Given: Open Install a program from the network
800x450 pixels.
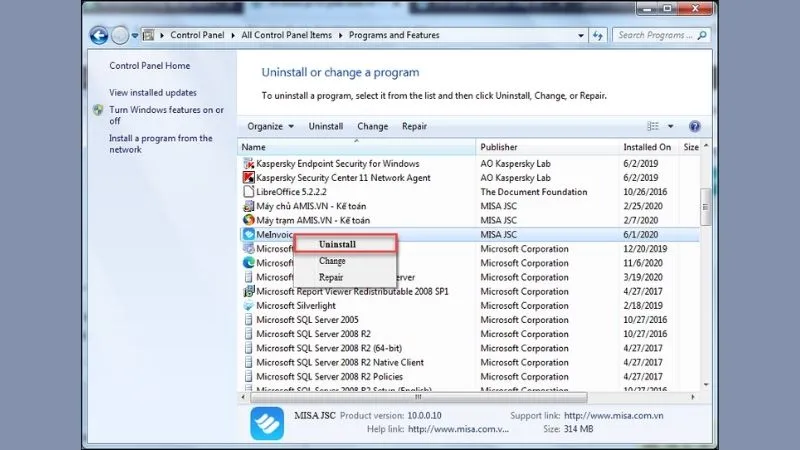Looking at the screenshot, I should (161, 144).
